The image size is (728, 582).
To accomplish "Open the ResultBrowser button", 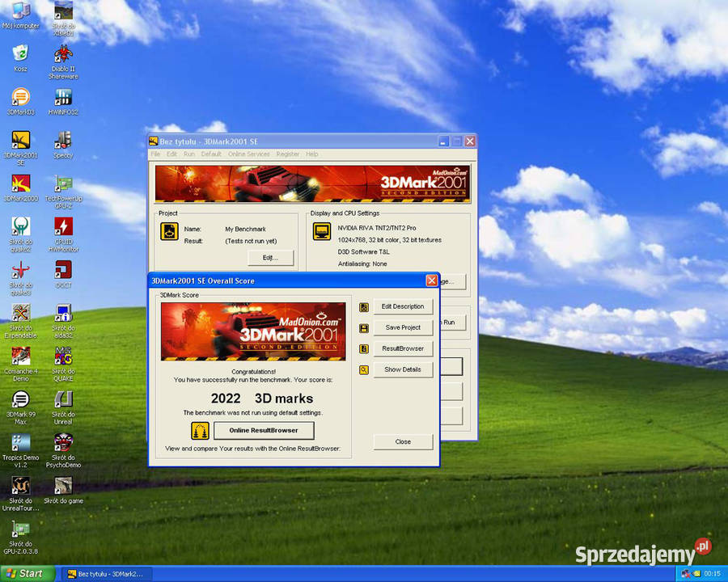I will (403, 348).
